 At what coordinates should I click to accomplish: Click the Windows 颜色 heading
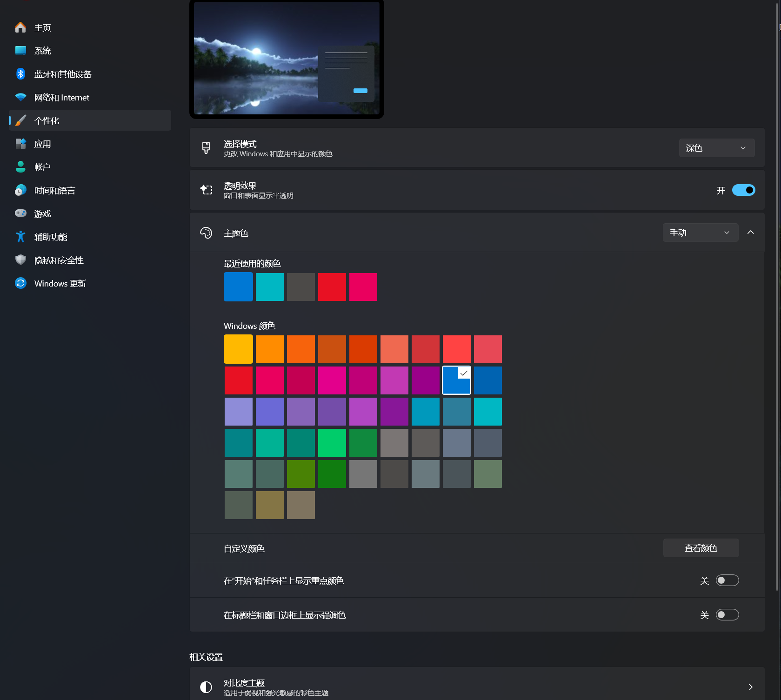249,326
